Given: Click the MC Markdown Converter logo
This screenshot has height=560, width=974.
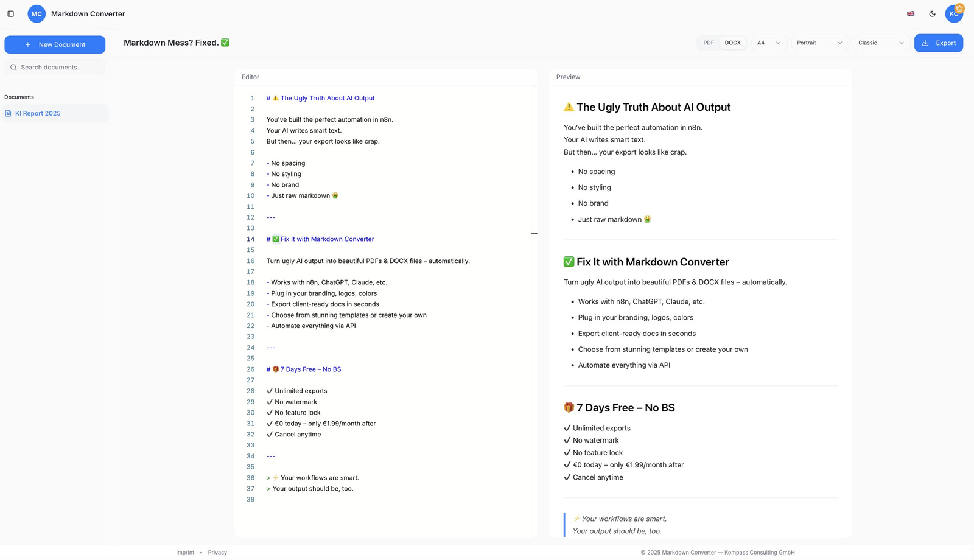Looking at the screenshot, I should 37,14.
